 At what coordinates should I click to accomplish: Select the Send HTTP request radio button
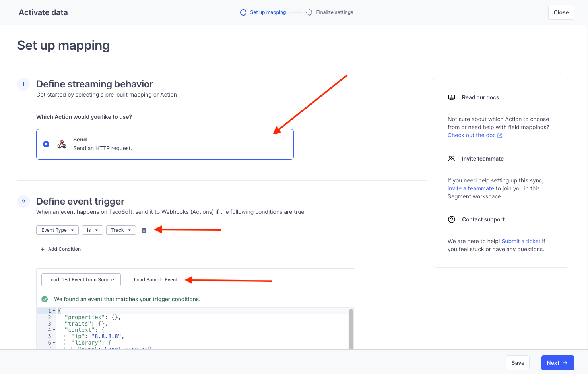click(46, 144)
